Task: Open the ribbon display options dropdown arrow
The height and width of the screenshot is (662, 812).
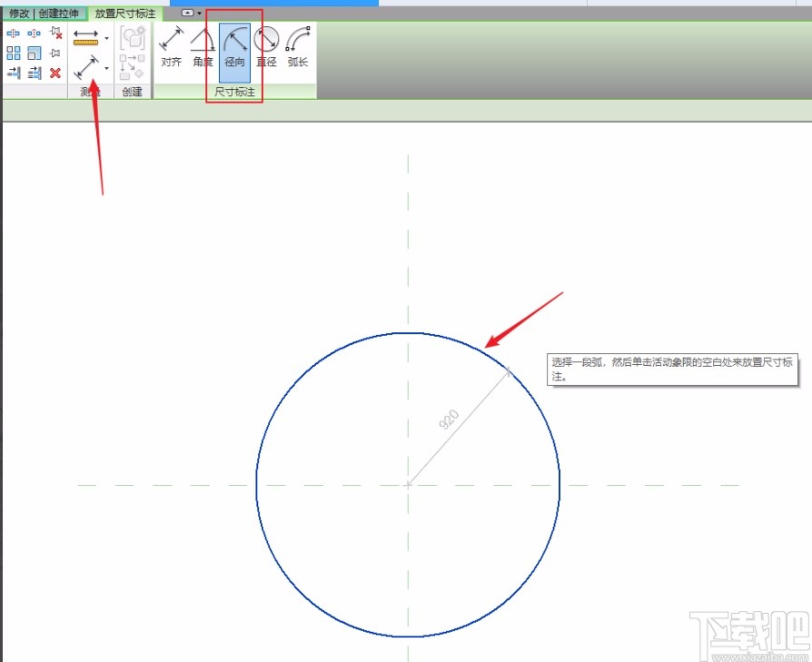Action: [200, 13]
